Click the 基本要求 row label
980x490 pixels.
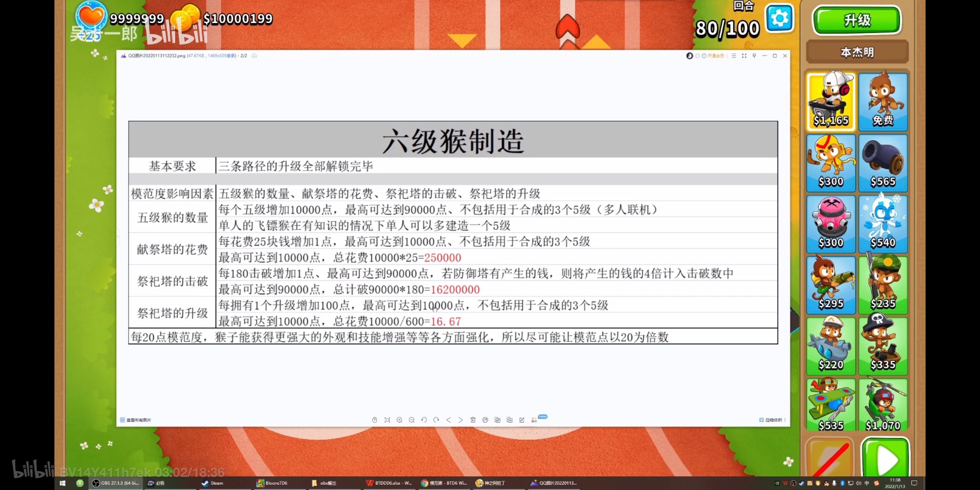pyautogui.click(x=172, y=166)
